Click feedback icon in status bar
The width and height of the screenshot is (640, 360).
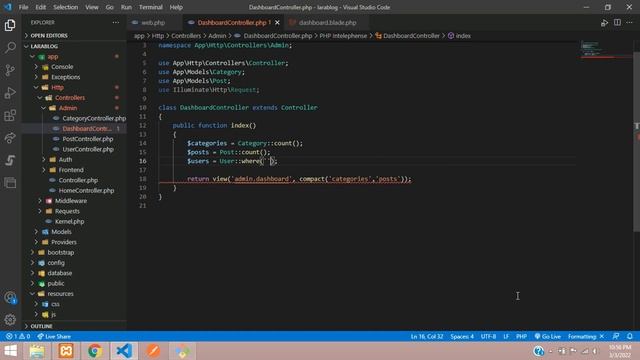pos(616,336)
